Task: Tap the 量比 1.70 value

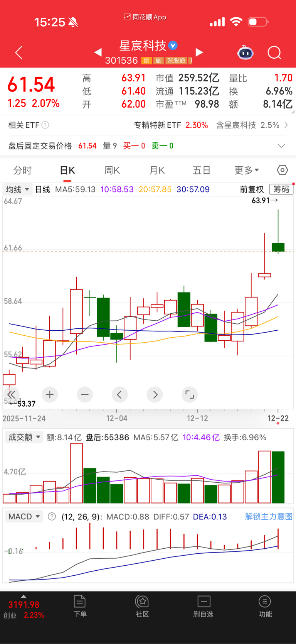Action: click(283, 78)
